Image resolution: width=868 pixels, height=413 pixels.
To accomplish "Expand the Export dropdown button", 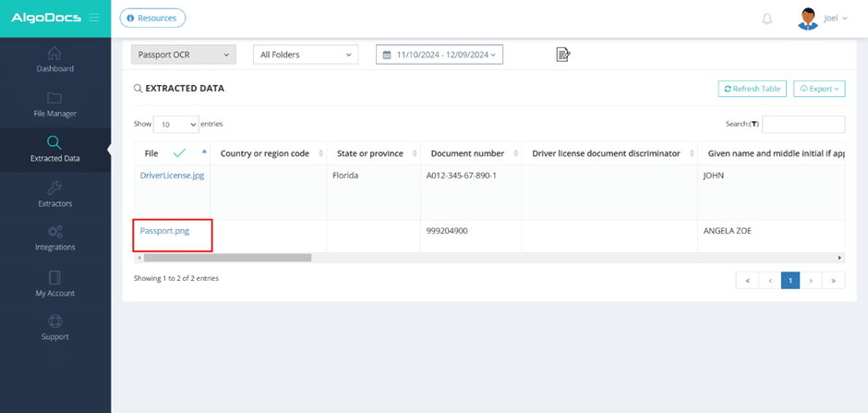I will [819, 89].
